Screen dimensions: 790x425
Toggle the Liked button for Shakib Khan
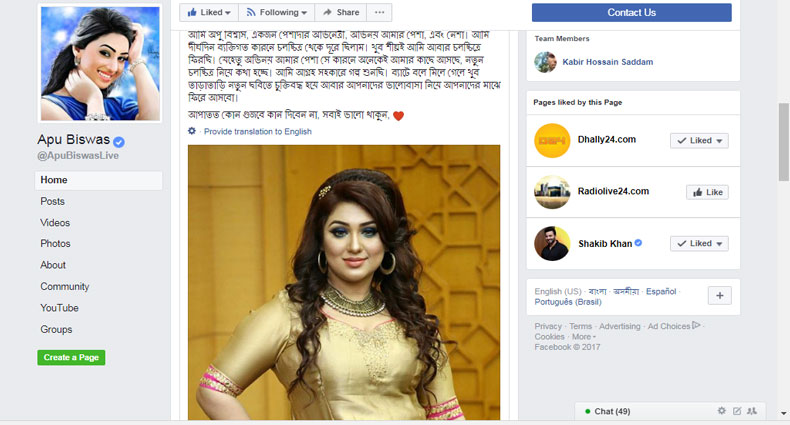[x=699, y=243]
